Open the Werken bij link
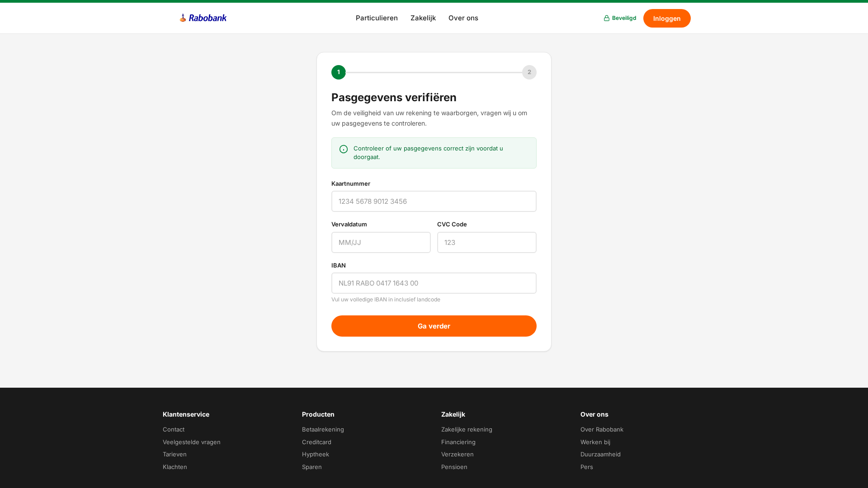Image resolution: width=868 pixels, height=488 pixels. (595, 442)
